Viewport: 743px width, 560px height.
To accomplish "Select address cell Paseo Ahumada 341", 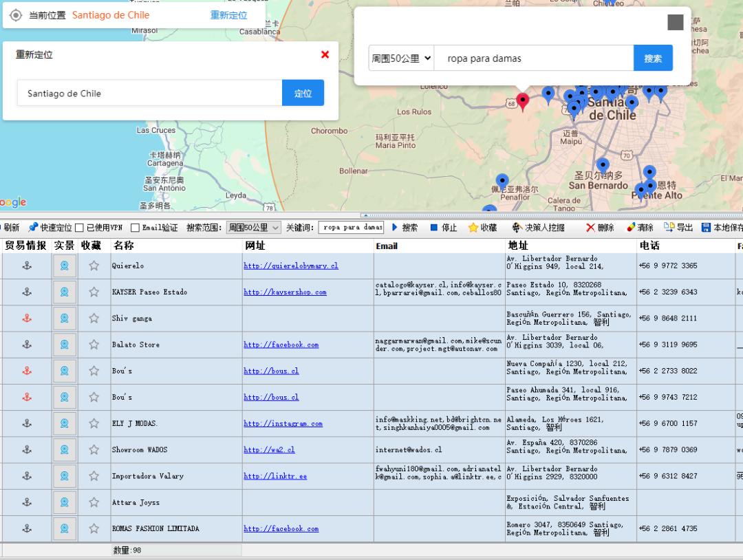I will click(571, 397).
